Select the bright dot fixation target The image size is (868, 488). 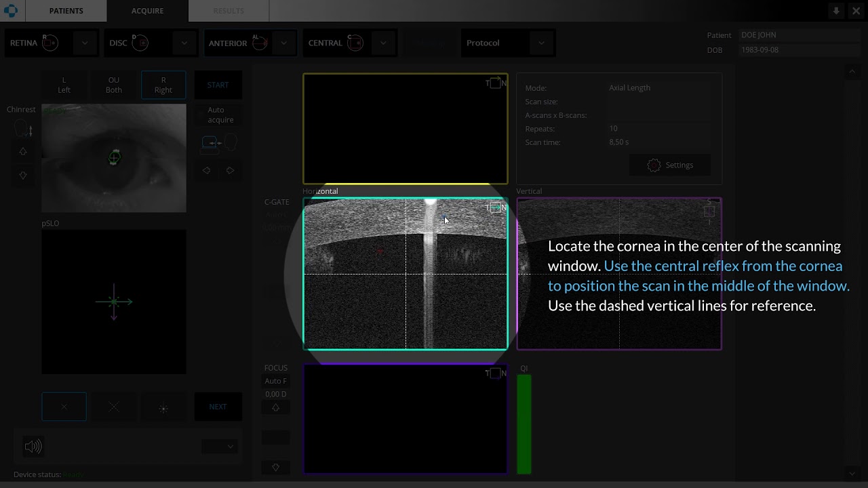click(x=163, y=407)
